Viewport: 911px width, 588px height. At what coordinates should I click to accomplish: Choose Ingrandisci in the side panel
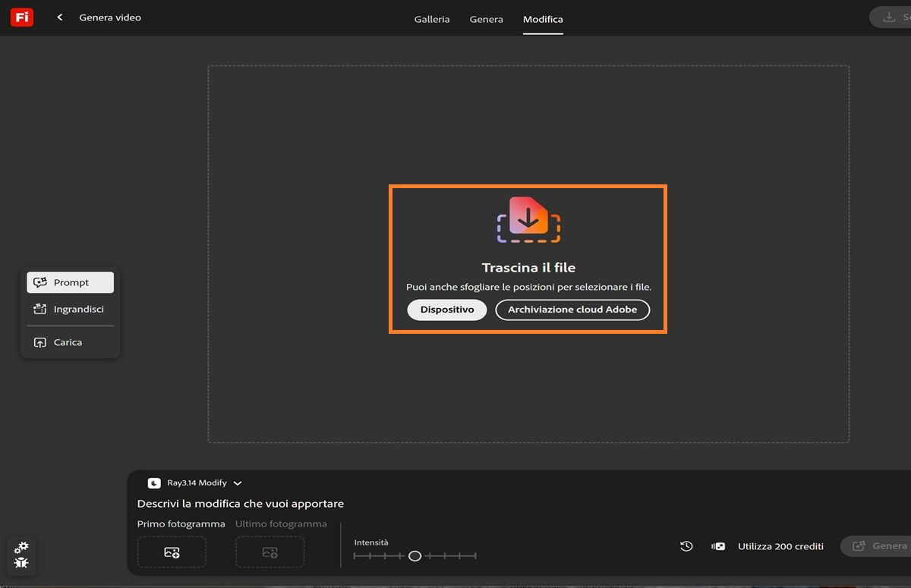pyautogui.click(x=70, y=310)
